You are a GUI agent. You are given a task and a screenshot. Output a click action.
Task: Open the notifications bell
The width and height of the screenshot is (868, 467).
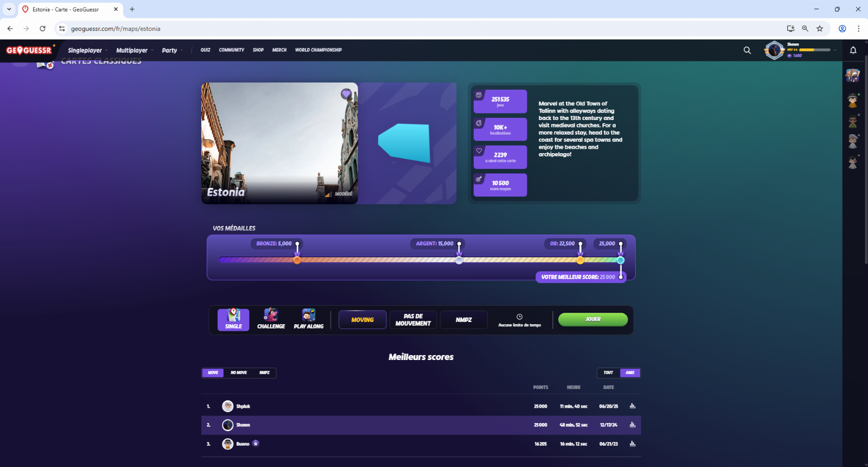(853, 50)
